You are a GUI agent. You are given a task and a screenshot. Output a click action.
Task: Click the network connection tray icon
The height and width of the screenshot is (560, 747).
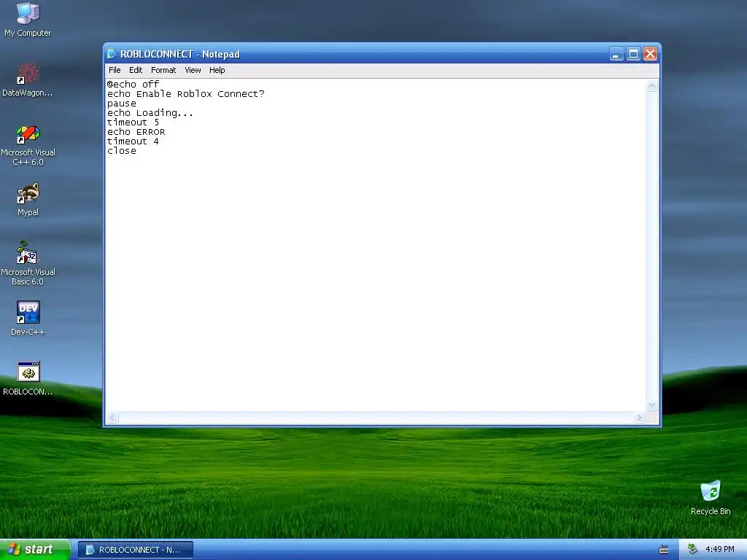693,549
